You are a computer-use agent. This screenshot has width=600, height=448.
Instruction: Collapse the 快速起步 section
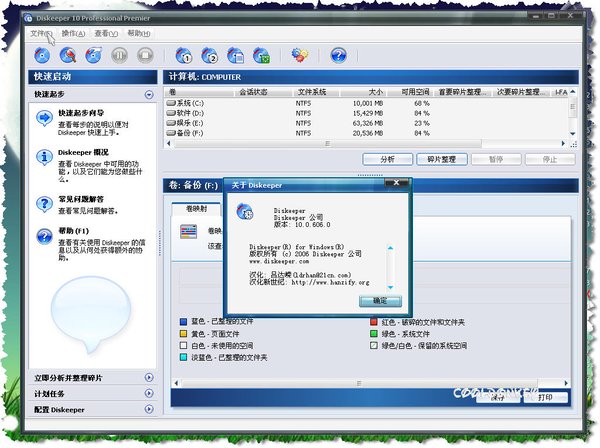(149, 94)
